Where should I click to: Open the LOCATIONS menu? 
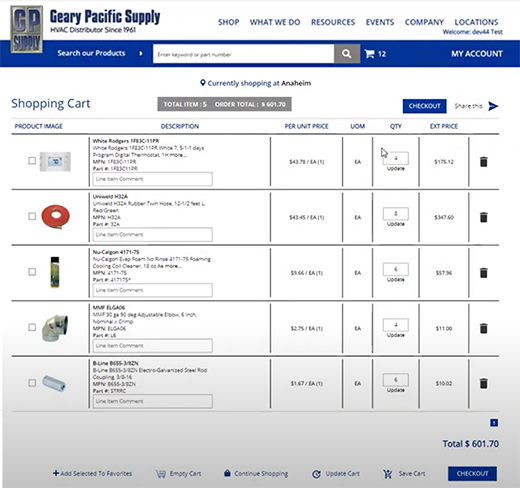coord(476,22)
